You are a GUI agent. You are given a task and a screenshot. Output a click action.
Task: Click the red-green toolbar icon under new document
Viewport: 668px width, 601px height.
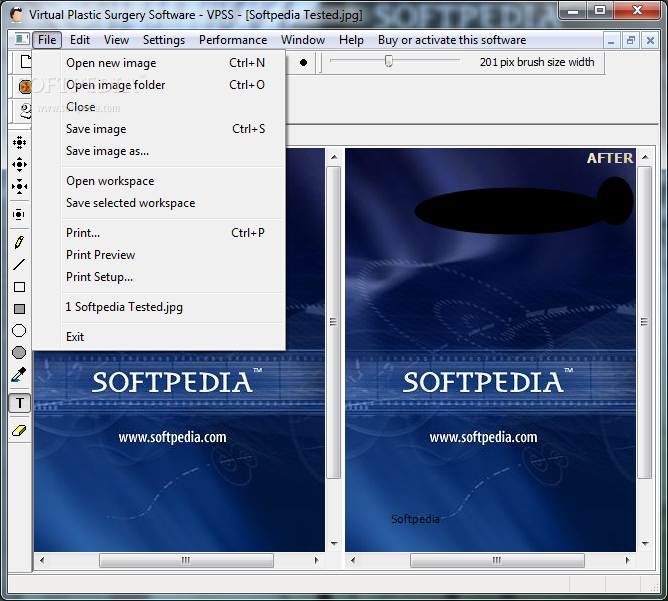(26, 87)
